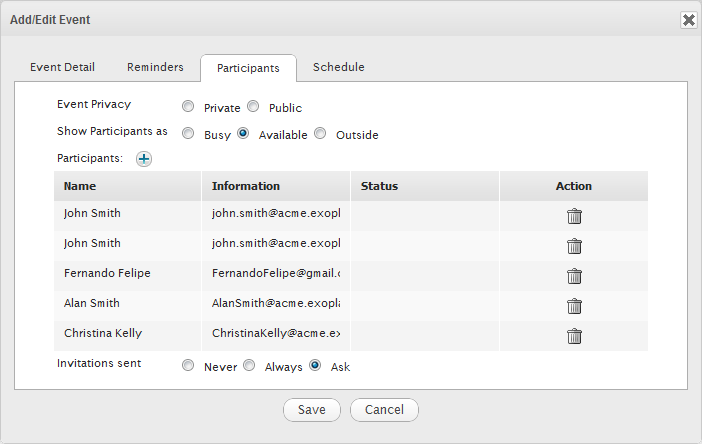Open the Reminders tab
Screen dimensions: 702x444
[155, 68]
